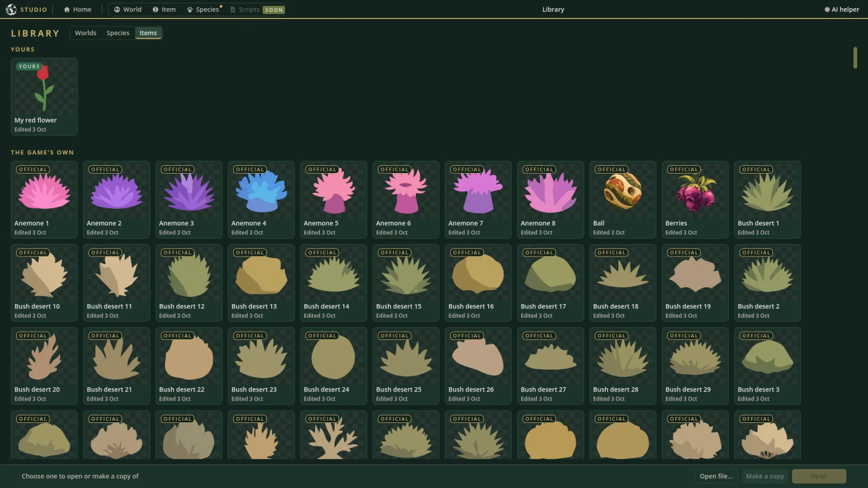This screenshot has height=488, width=868.
Task: Select the My red flower item
Action: [44, 97]
